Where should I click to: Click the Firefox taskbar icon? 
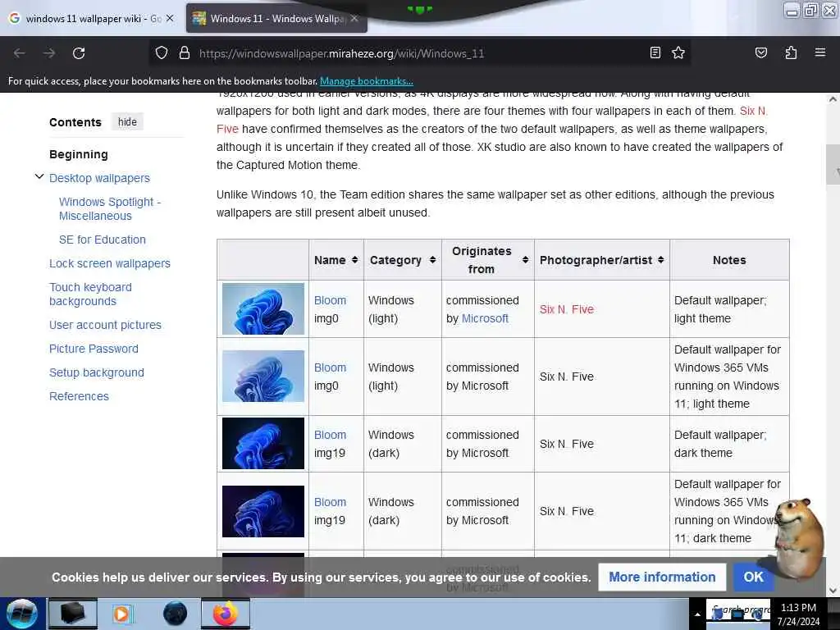point(226,614)
